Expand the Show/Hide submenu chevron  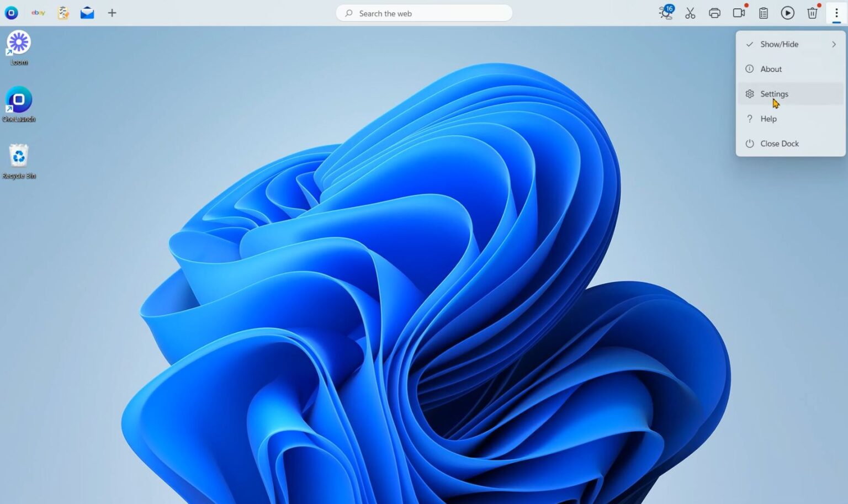[x=834, y=44]
